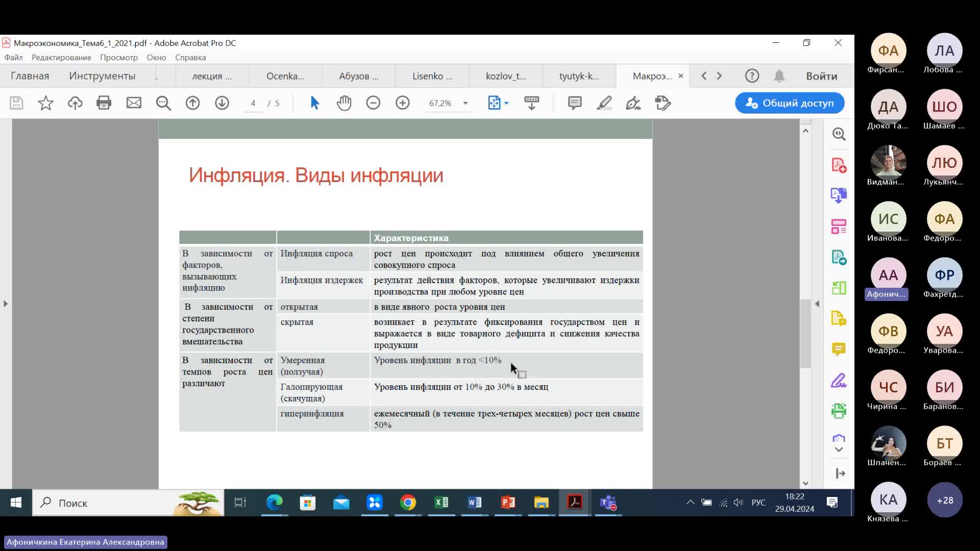Open the zoom-search tool in right panel
This screenshot has height=551, width=980.
pyautogui.click(x=839, y=134)
